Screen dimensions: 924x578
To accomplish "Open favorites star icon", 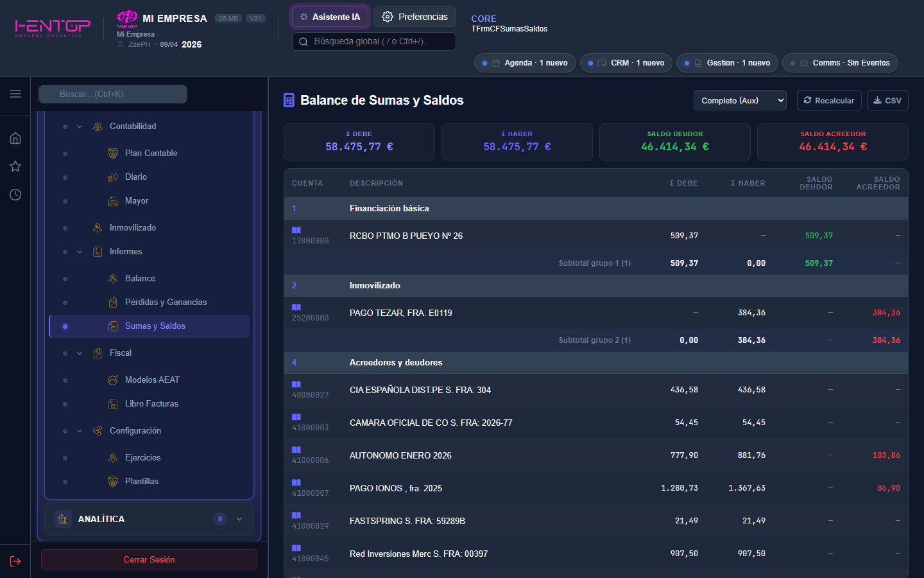I will tap(15, 166).
